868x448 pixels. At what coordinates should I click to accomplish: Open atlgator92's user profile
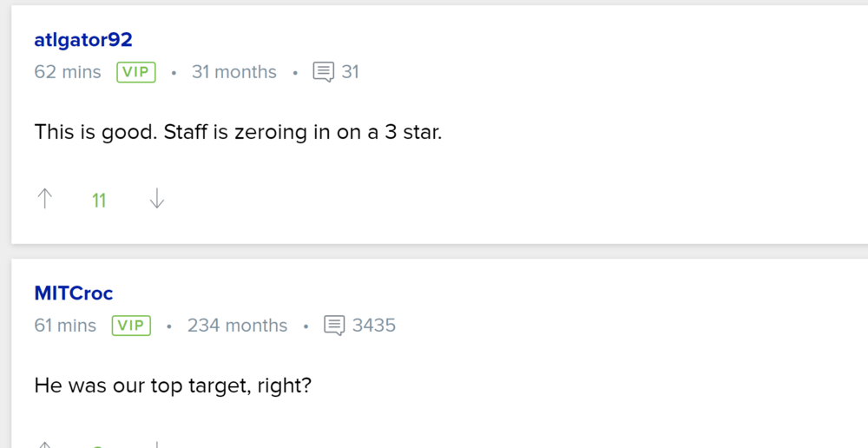coord(83,40)
